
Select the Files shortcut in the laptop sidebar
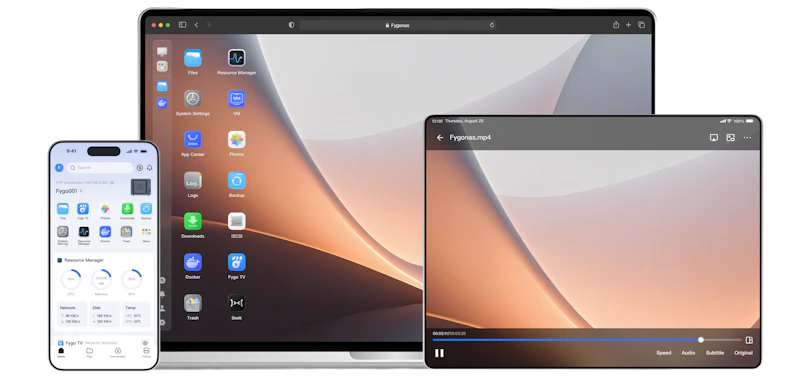162,86
